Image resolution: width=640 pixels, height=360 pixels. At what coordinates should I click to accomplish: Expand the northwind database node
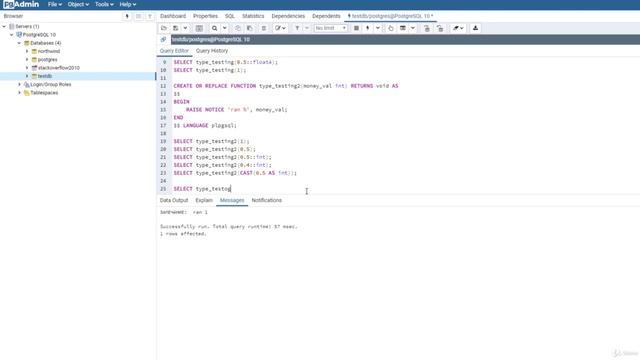[x=27, y=51]
